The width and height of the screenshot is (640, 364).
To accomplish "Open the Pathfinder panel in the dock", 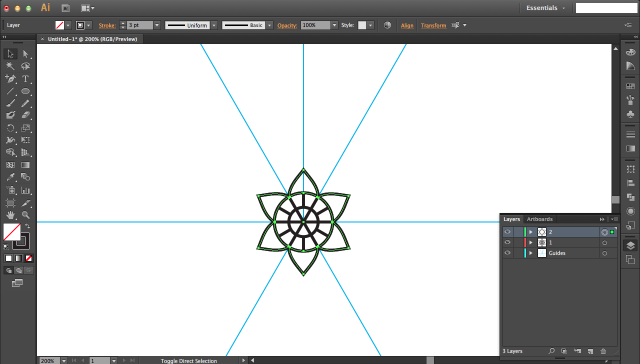I will (x=630, y=197).
